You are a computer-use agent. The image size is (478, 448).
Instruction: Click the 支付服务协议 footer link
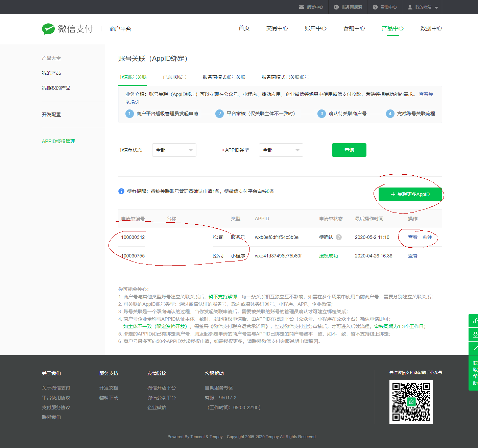56,407
